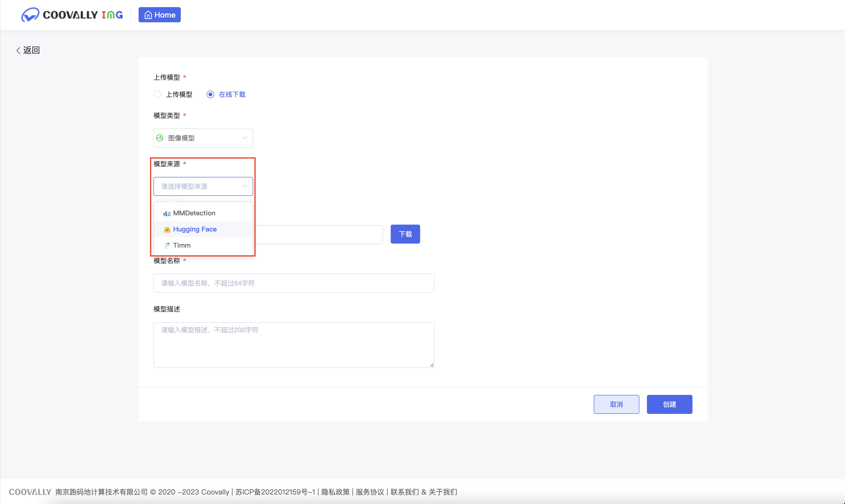
Task: Click the 下载 download button
Action: click(x=405, y=234)
